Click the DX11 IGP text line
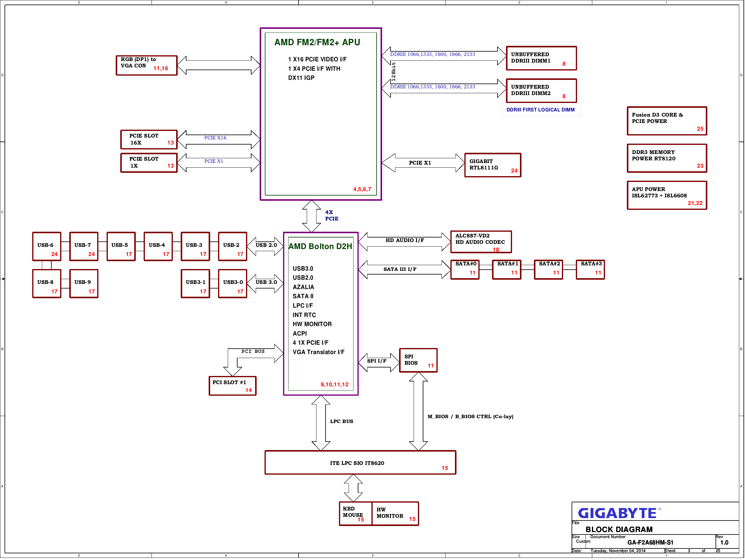This screenshot has height=560, width=745. [x=302, y=78]
